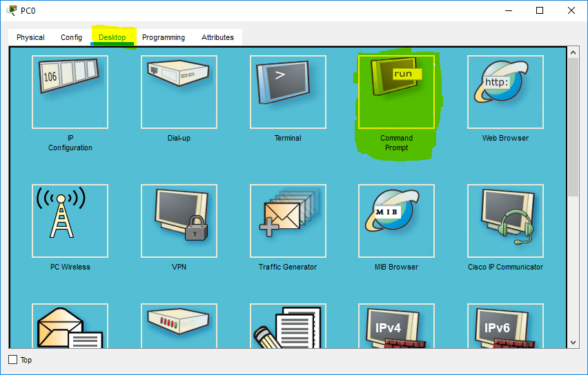Image resolution: width=588 pixels, height=375 pixels.
Task: Open the IPv4 firewall icon
Action: coord(396,326)
